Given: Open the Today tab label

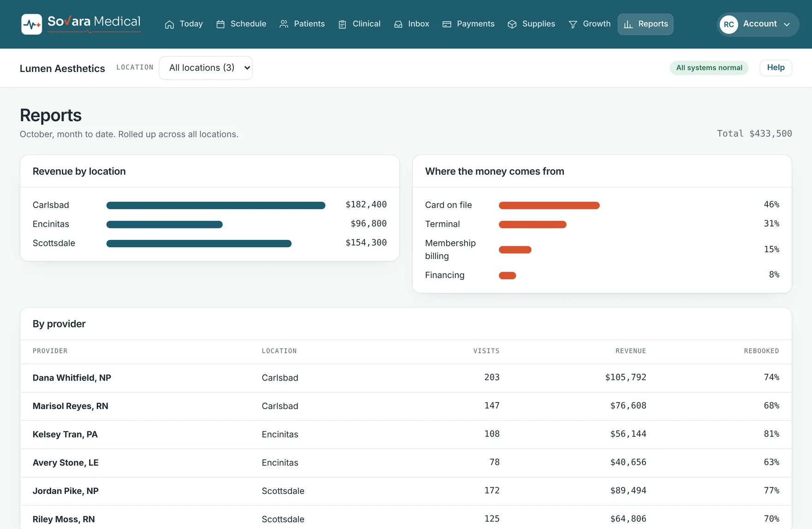Looking at the screenshot, I should click(x=191, y=24).
